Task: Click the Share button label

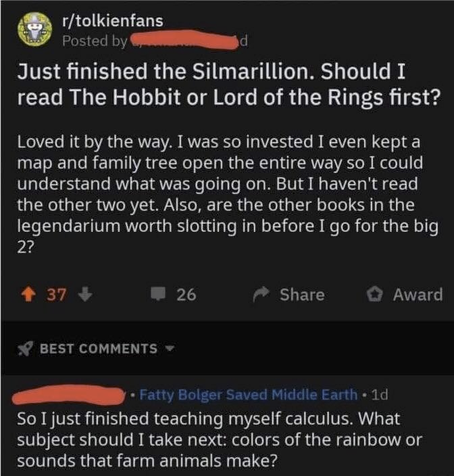Action: click(x=302, y=295)
